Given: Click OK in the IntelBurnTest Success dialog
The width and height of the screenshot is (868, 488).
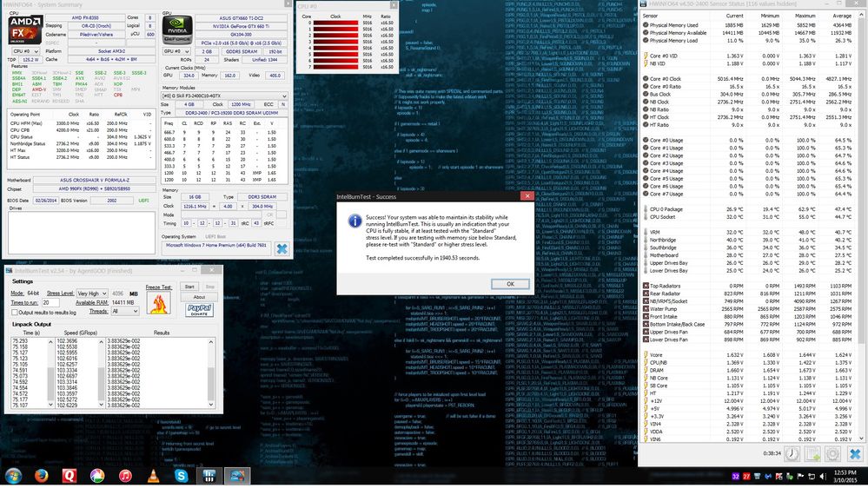Looking at the screenshot, I should [x=510, y=284].
